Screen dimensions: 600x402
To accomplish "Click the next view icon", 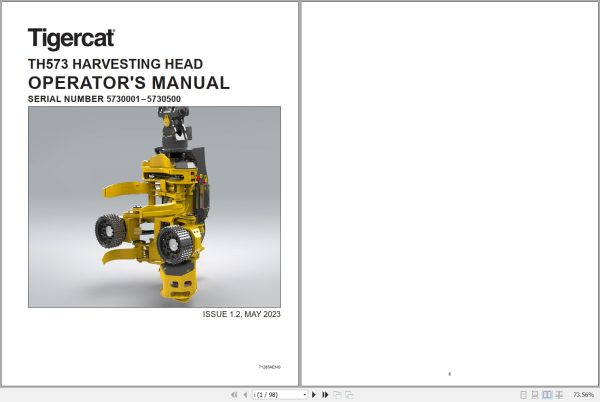I will (349, 395).
